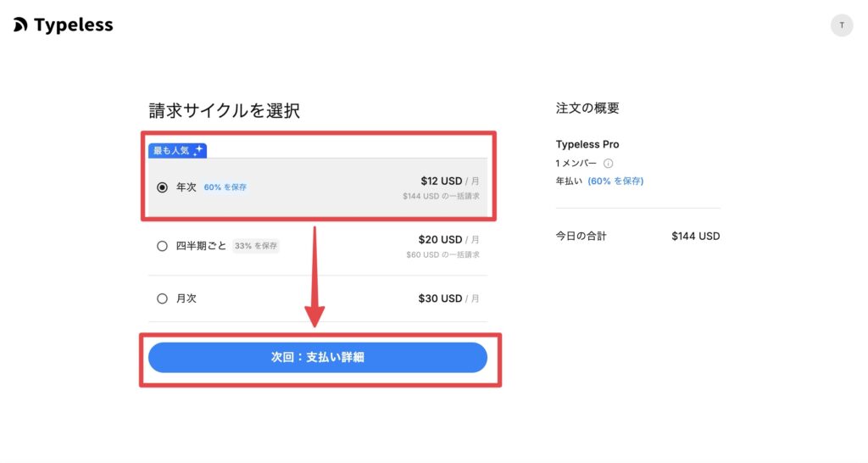Viewport: 868px width, 463px height.
Task: Select the monthly billing radio button
Action: [163, 298]
